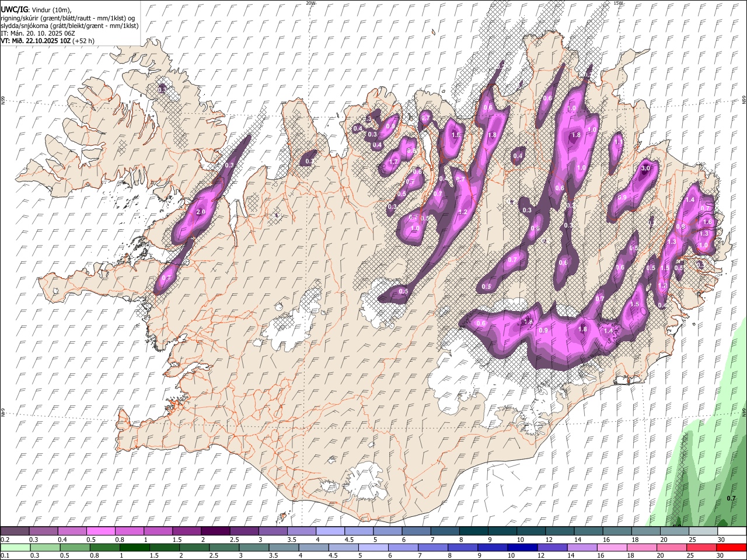Click the '(+52 h)' forecast offset text

(x=84, y=41)
